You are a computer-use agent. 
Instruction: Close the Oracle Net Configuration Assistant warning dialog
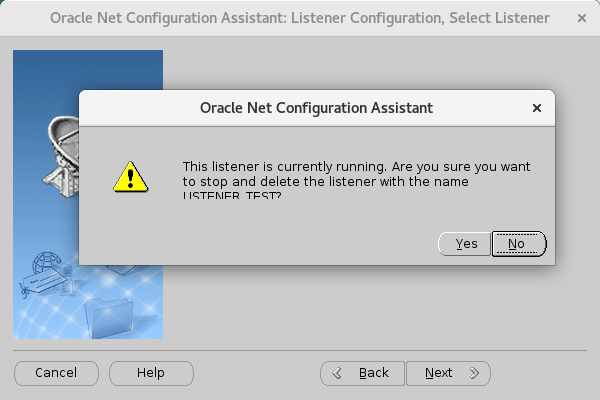536,108
